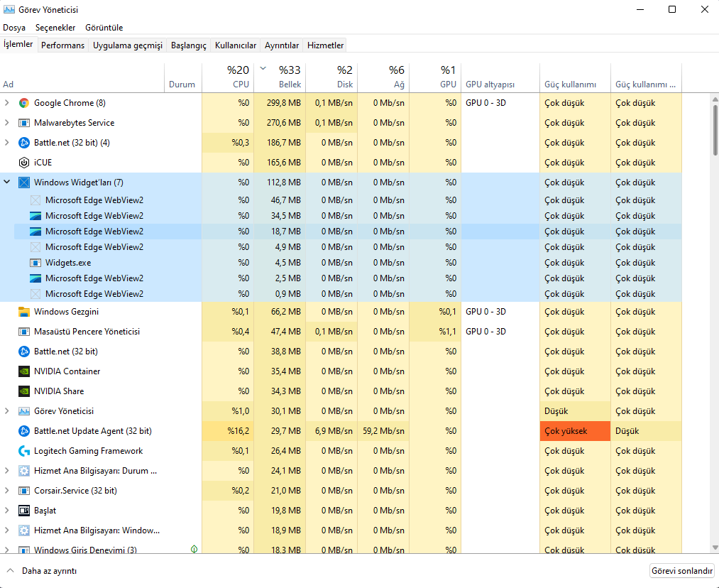The height and width of the screenshot is (588, 719).
Task: Click the %1,1 GPU usage cell
Action: (x=435, y=332)
